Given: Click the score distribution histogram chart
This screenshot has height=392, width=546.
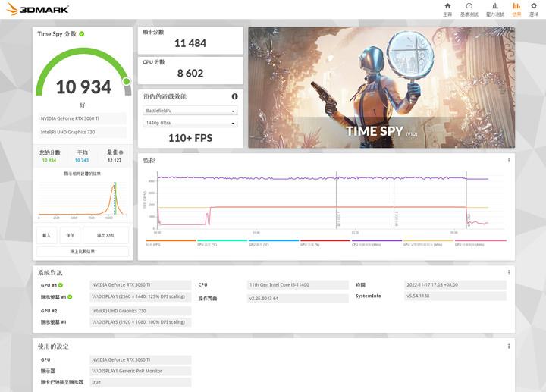Looking at the screenshot, I should (x=83, y=199).
